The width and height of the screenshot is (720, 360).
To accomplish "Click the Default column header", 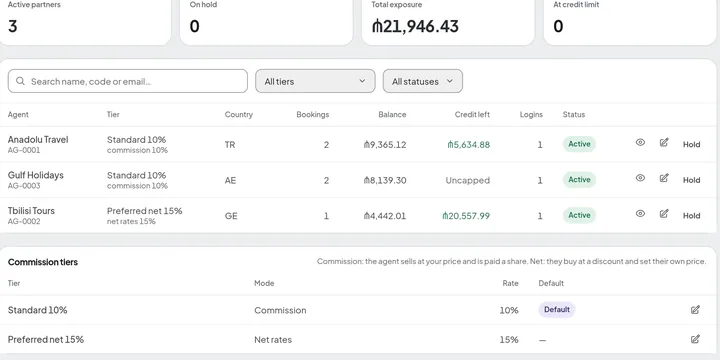I will [551, 283].
